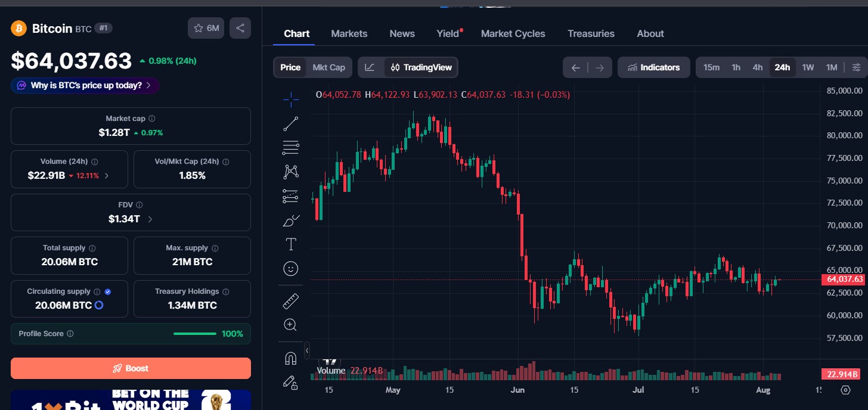Viewport: 868px width, 410px height.
Task: Click the 22.914B volume axis label
Action: [841, 374]
